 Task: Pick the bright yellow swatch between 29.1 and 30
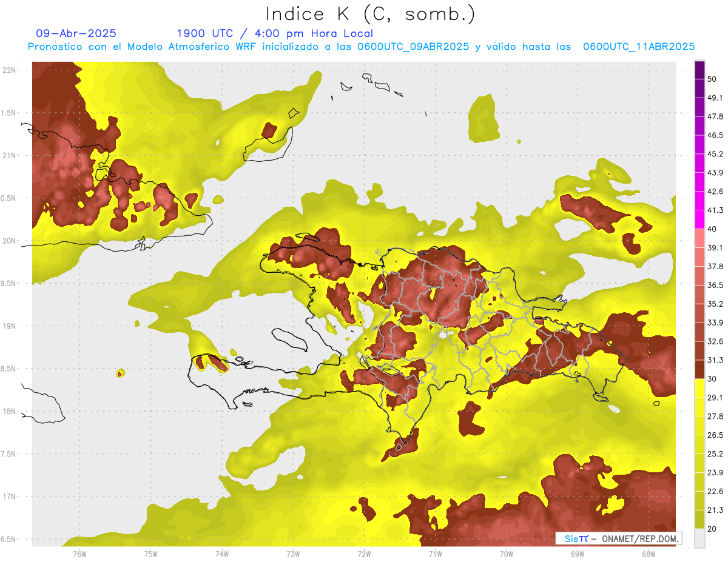coord(699,388)
